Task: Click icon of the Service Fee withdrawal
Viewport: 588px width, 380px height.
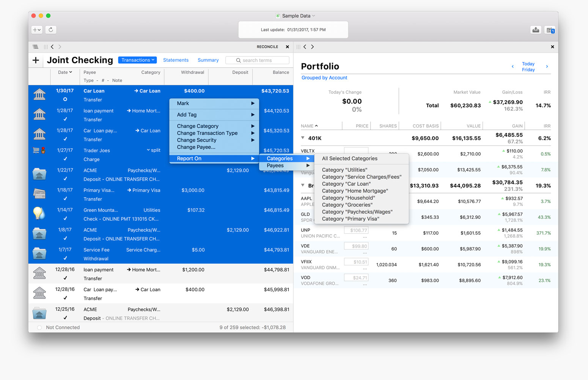Action: pos(39,253)
